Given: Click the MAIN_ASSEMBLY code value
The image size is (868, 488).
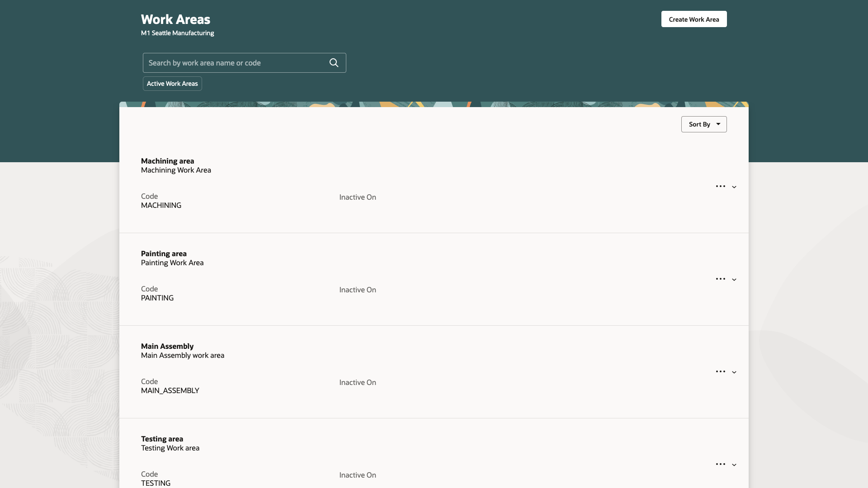Looking at the screenshot, I should point(170,390).
